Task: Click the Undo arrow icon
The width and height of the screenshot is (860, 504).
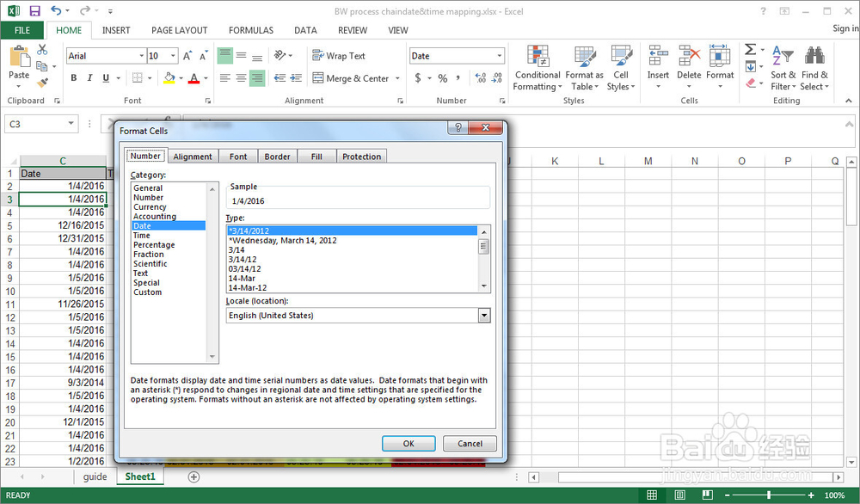Action: click(x=56, y=10)
